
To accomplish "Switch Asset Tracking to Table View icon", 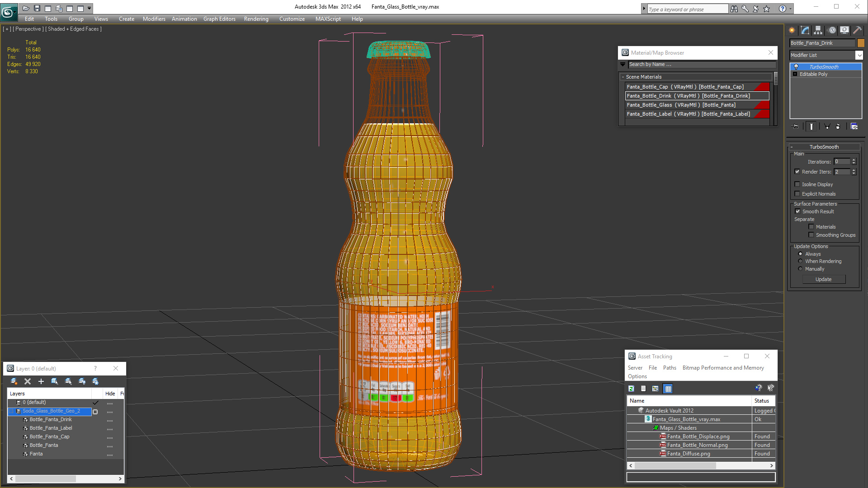I will click(668, 389).
